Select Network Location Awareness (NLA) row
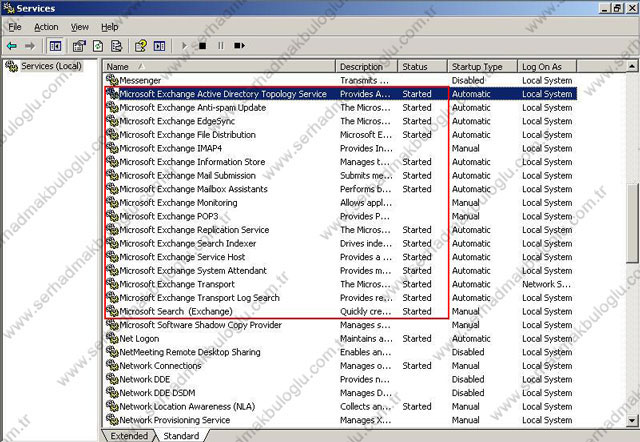The height and width of the screenshot is (442, 640). [340, 406]
